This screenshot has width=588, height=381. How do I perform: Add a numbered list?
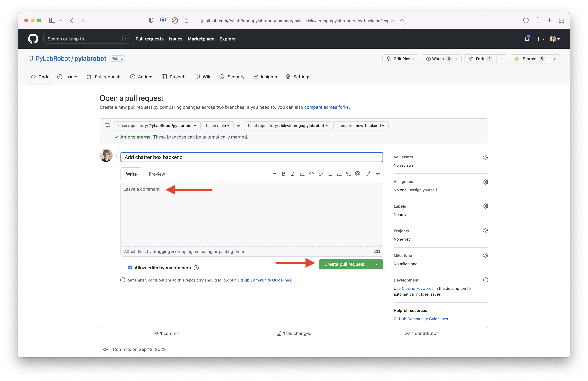[339, 174]
